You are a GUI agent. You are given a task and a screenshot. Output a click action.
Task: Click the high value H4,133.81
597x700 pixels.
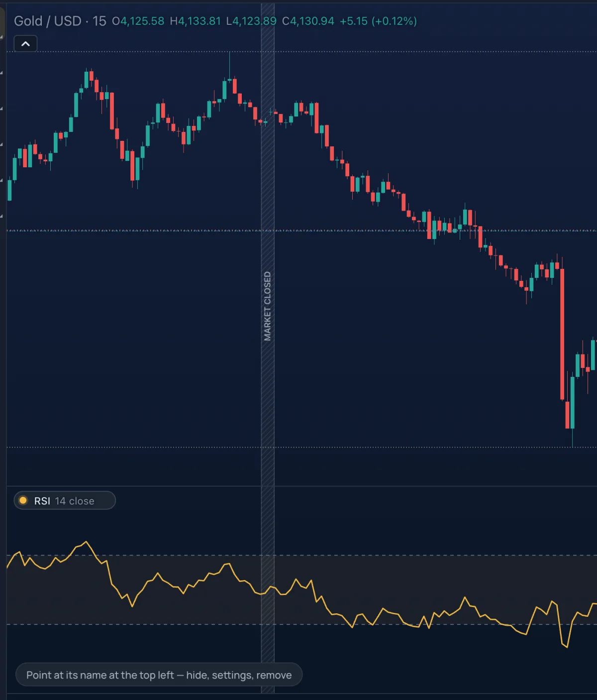point(195,21)
